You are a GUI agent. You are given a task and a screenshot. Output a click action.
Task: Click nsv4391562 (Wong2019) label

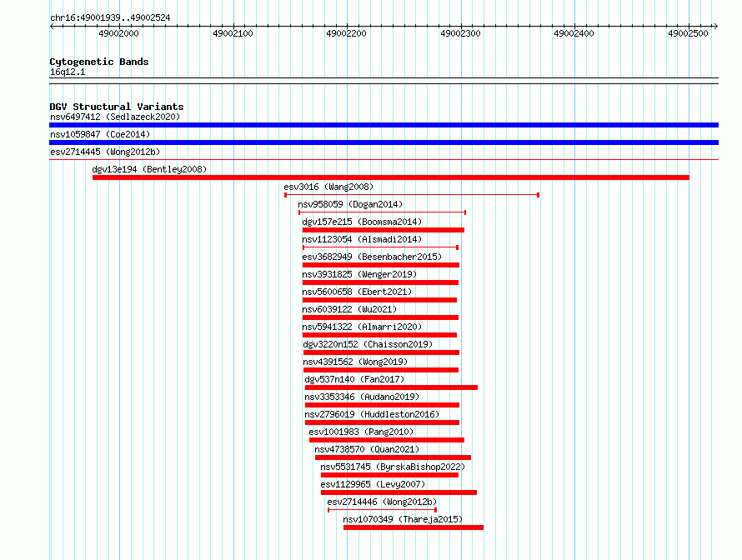point(354,362)
